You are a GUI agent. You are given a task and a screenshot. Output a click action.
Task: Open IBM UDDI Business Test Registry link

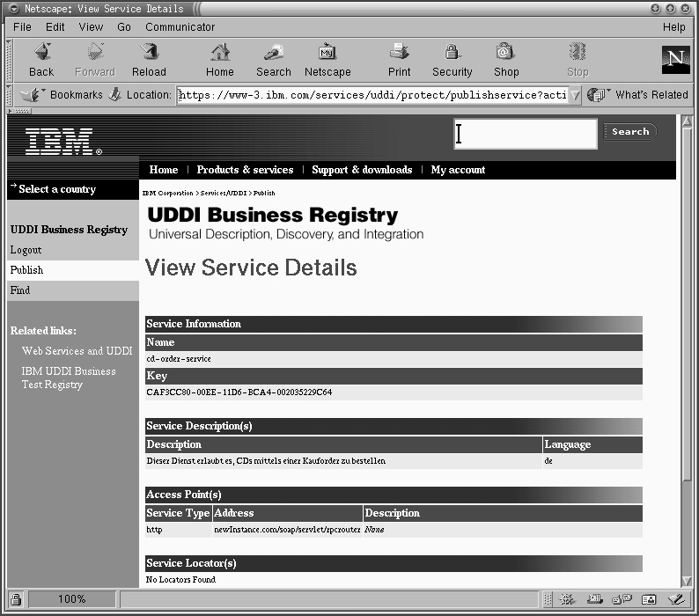tap(69, 378)
